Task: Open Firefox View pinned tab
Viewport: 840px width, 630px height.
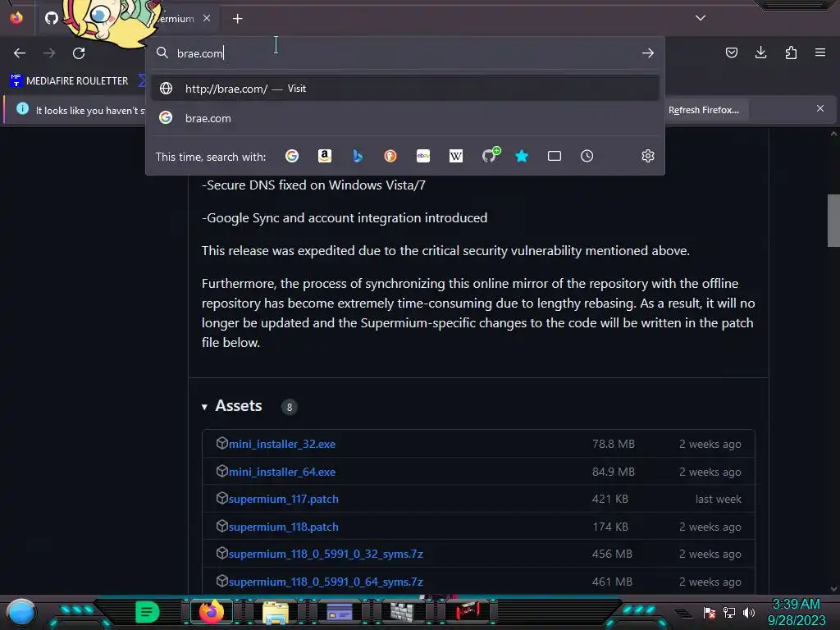Action: click(x=16, y=18)
